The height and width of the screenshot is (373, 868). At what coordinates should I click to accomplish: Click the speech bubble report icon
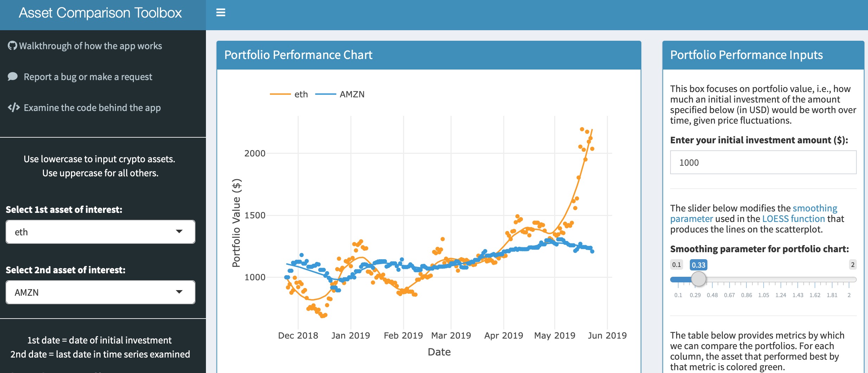click(13, 77)
